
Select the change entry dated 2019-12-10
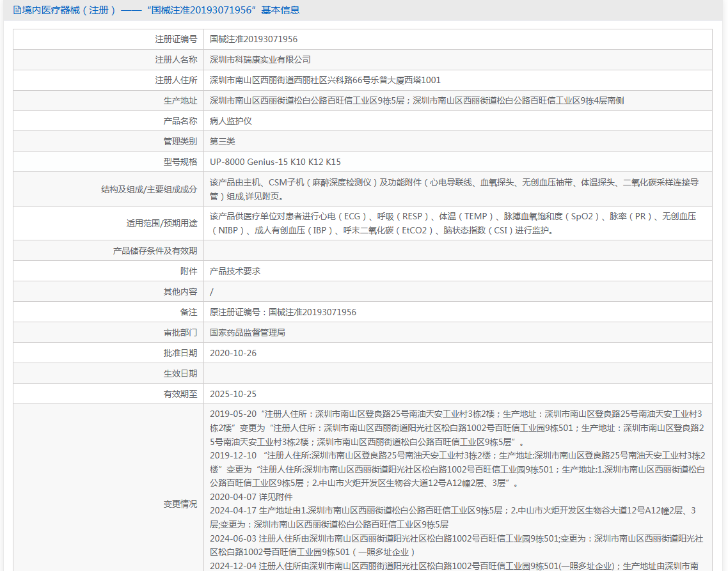pyautogui.click(x=457, y=469)
